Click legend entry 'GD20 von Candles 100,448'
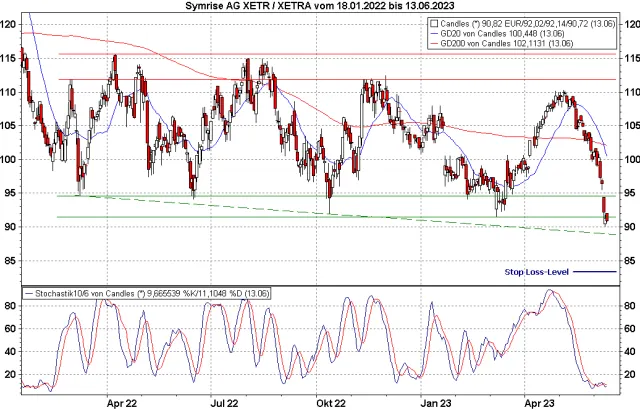This screenshot has height=410, width=640. pos(491,34)
